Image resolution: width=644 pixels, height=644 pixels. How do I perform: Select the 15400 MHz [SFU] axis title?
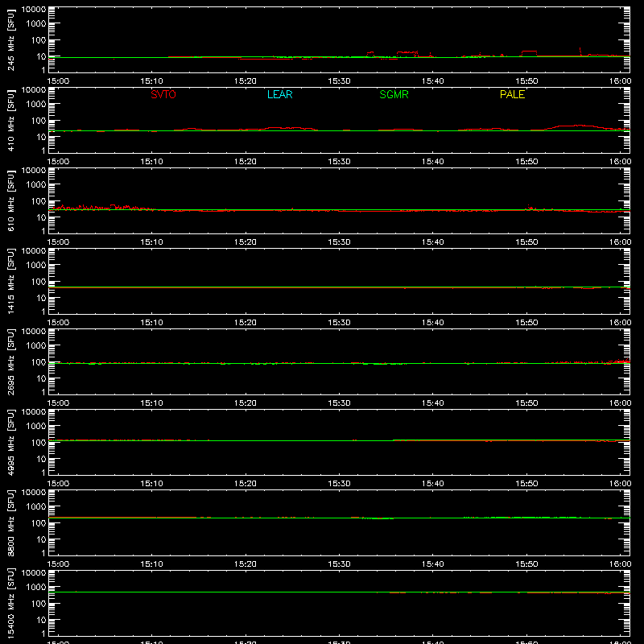coord(10,603)
